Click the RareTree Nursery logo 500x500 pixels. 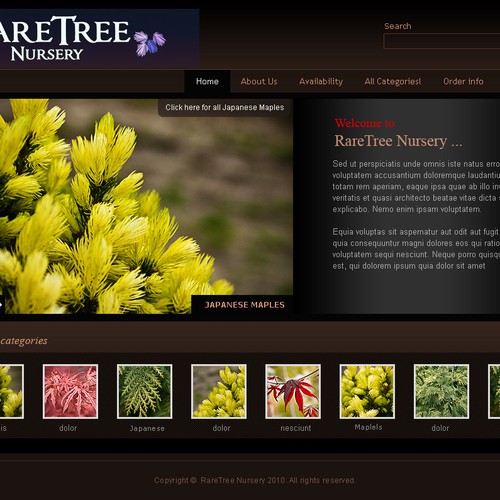(99, 39)
